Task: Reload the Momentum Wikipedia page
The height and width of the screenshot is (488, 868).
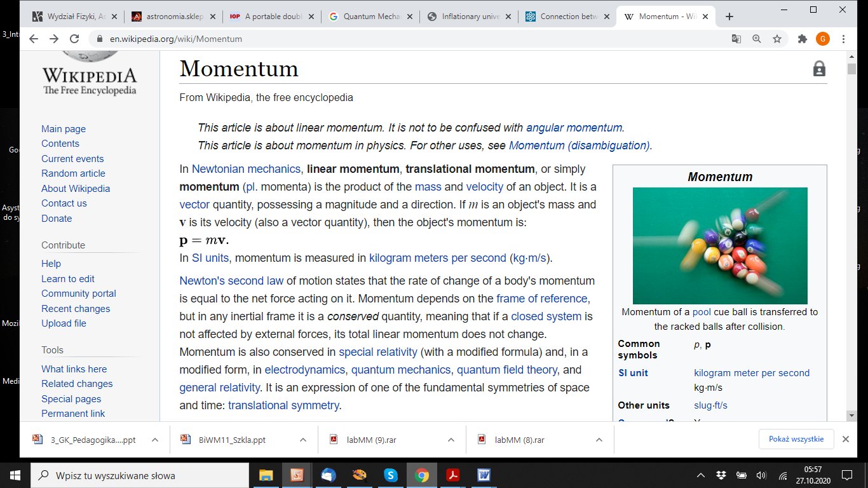Action: [x=74, y=39]
